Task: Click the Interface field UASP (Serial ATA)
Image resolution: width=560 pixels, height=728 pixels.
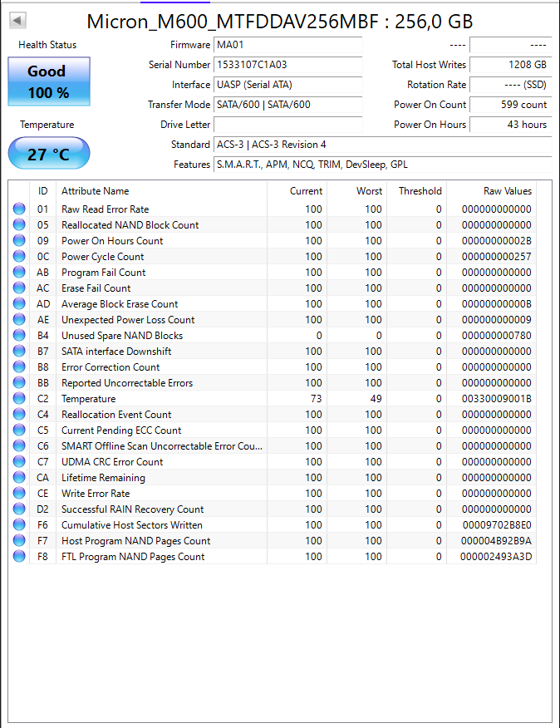Action: (288, 85)
